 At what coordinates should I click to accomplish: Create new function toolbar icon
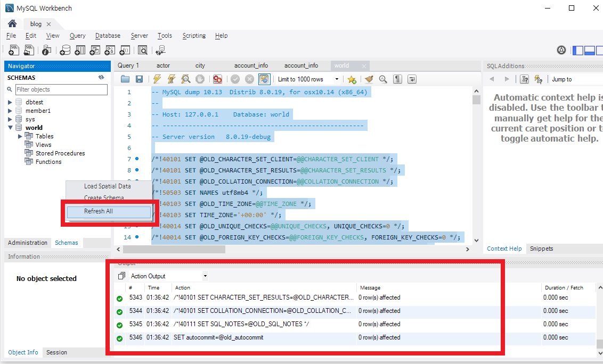click(x=125, y=50)
